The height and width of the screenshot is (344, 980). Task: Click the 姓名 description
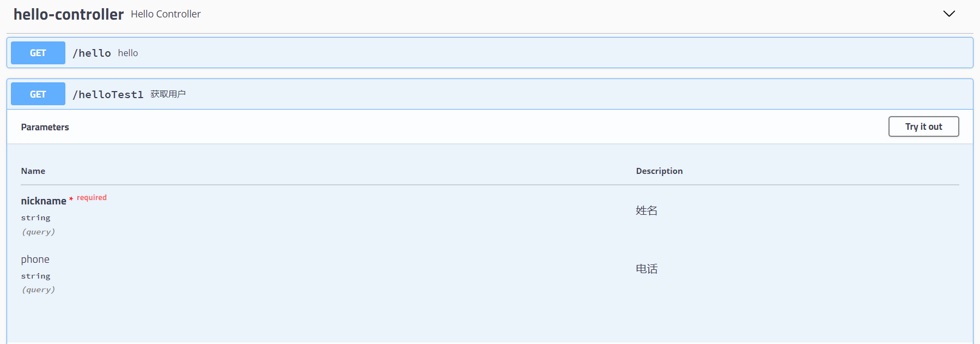[x=647, y=210]
